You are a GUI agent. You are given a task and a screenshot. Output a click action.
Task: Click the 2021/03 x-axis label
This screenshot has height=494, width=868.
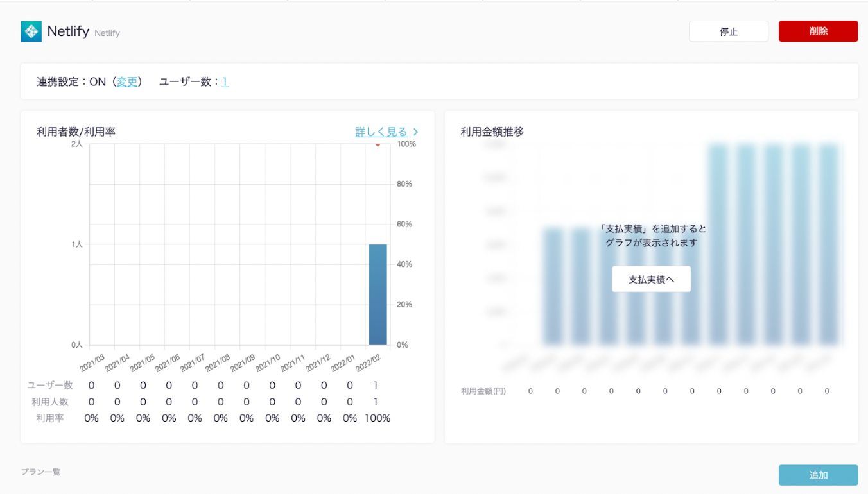[x=92, y=362]
